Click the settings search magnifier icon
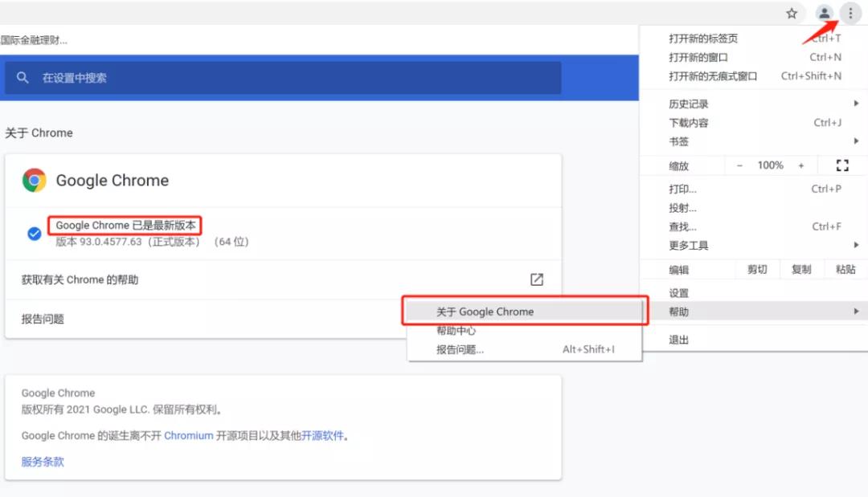This screenshot has width=868, height=497. [23, 77]
